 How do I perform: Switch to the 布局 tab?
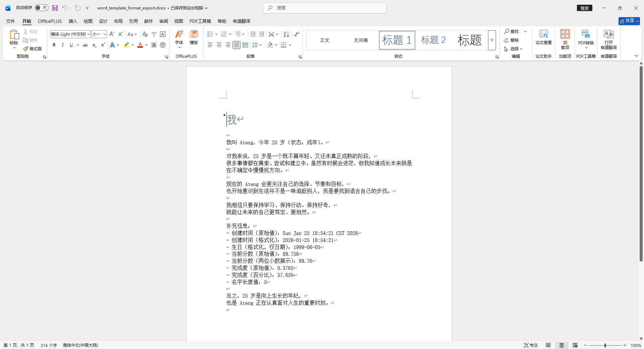(118, 21)
